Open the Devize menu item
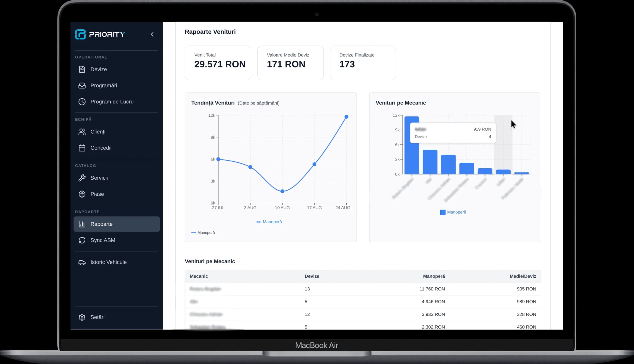The image size is (634, 364). 117,69
